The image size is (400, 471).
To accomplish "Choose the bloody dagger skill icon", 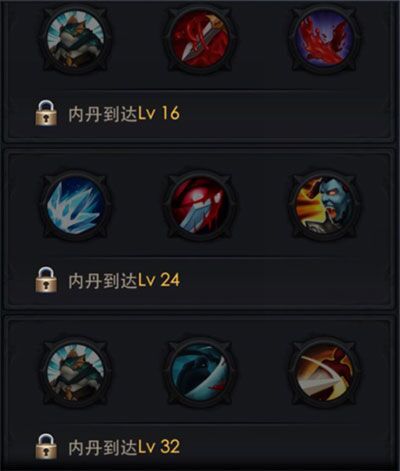I will pos(200,38).
